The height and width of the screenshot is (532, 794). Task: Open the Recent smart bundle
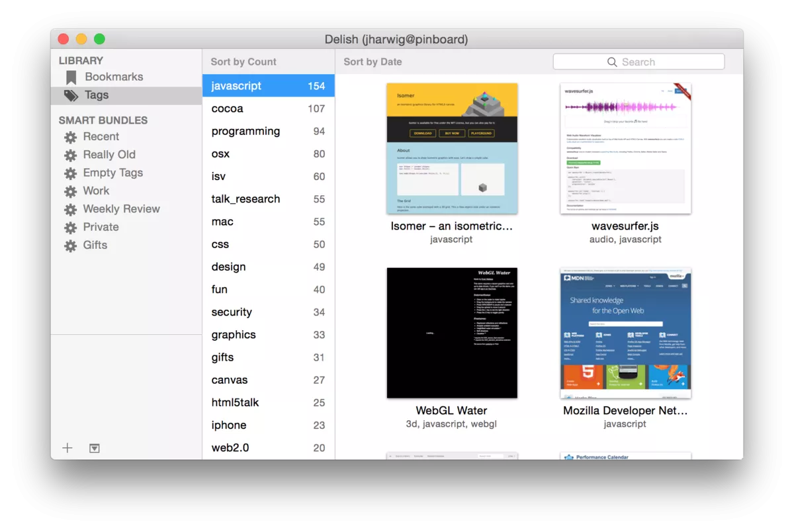(x=126, y=137)
